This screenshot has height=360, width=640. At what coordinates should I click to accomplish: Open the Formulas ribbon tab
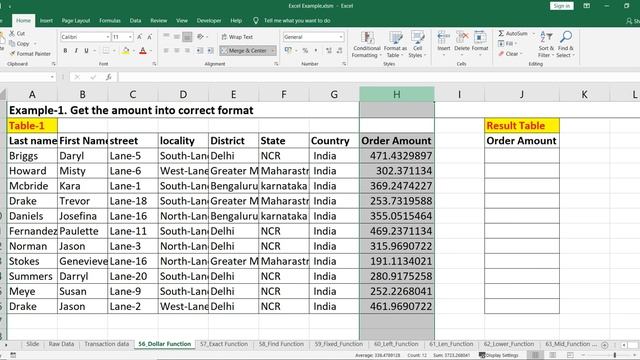point(110,20)
